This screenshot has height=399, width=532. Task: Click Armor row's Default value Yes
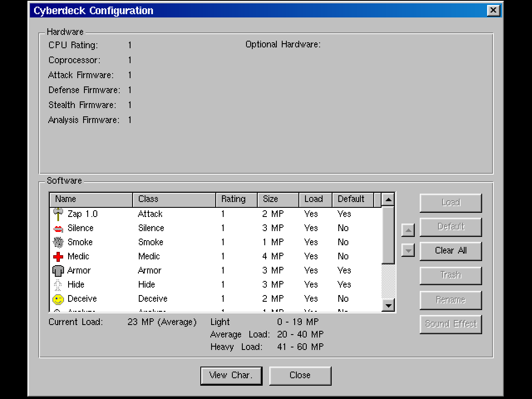click(345, 271)
